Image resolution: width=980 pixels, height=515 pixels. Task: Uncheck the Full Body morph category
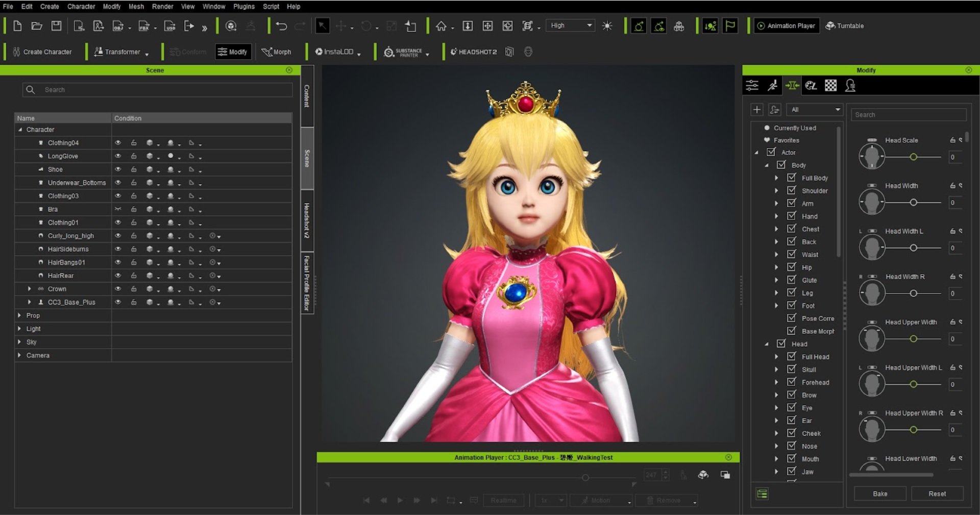click(x=792, y=178)
